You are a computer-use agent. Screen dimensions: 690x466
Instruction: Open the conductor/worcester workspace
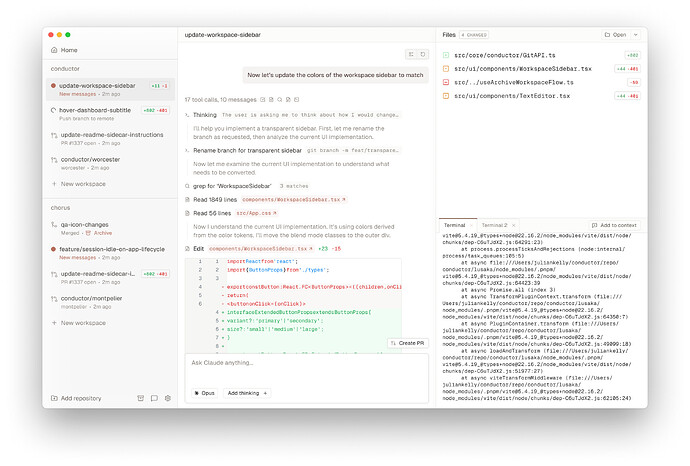(x=110, y=163)
